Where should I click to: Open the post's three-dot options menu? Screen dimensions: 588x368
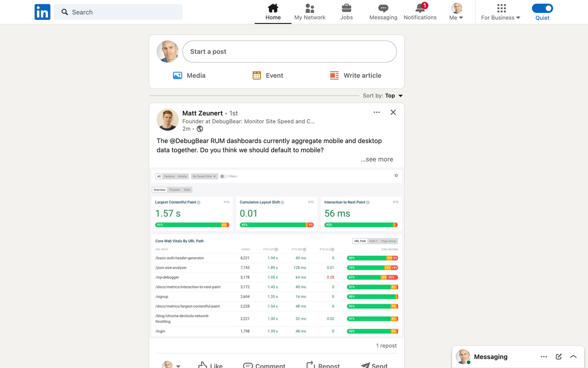[x=377, y=112]
